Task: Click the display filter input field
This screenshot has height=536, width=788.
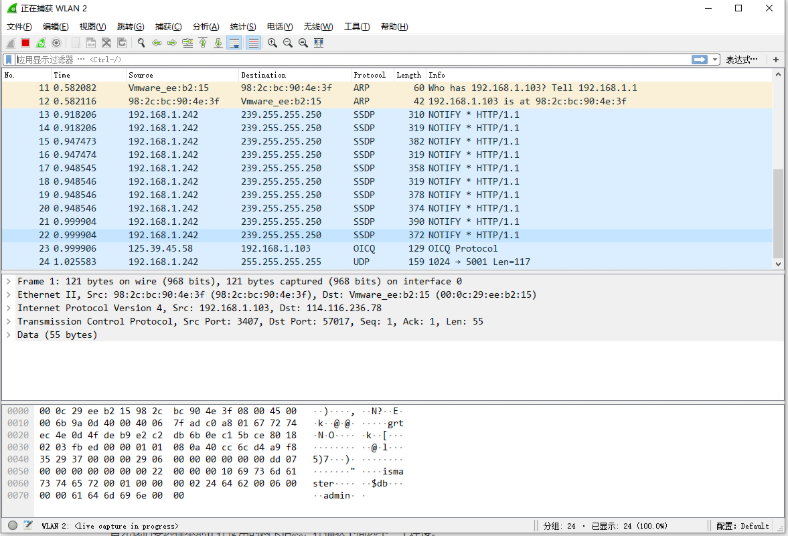Action: pos(350,60)
